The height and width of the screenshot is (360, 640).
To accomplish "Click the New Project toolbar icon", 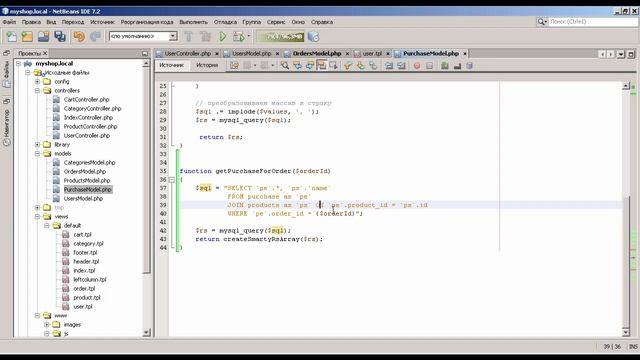I will tap(27, 37).
